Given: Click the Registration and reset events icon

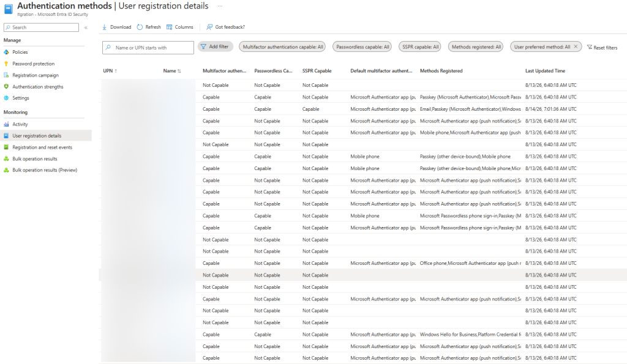Looking at the screenshot, I should [6, 147].
